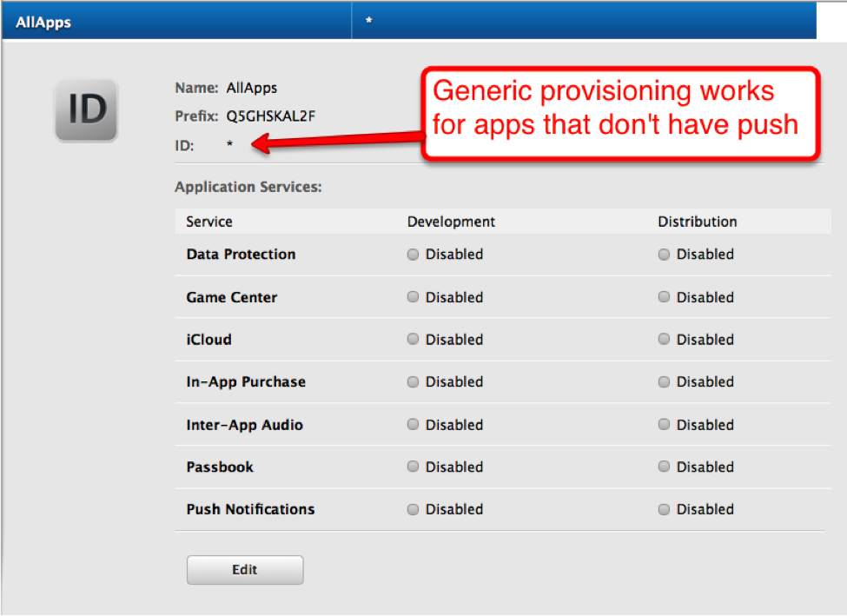Image resolution: width=847 pixels, height=616 pixels.
Task: Enable Data Protection for Distribution
Action: 663,254
